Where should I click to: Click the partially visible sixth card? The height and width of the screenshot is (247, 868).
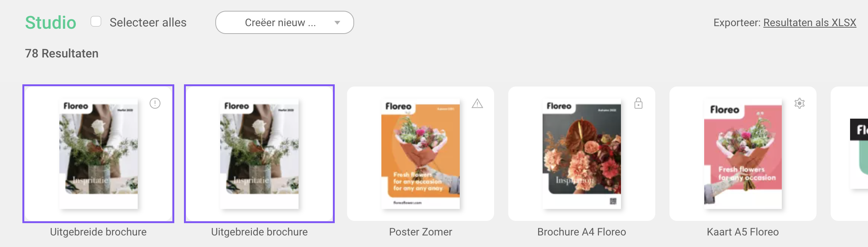[850, 154]
